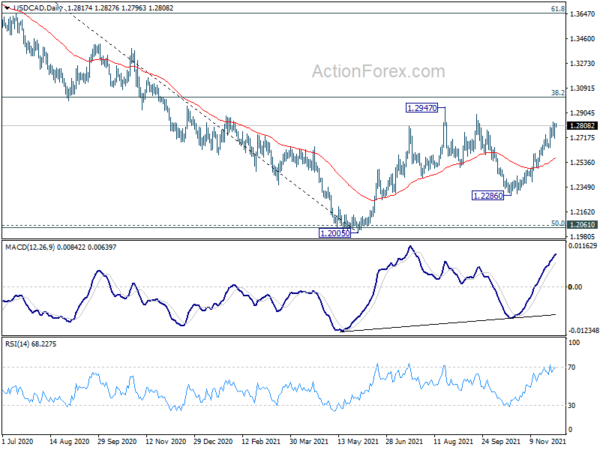
Task: Click the 9 Nov 2021 date label
Action: (548, 442)
